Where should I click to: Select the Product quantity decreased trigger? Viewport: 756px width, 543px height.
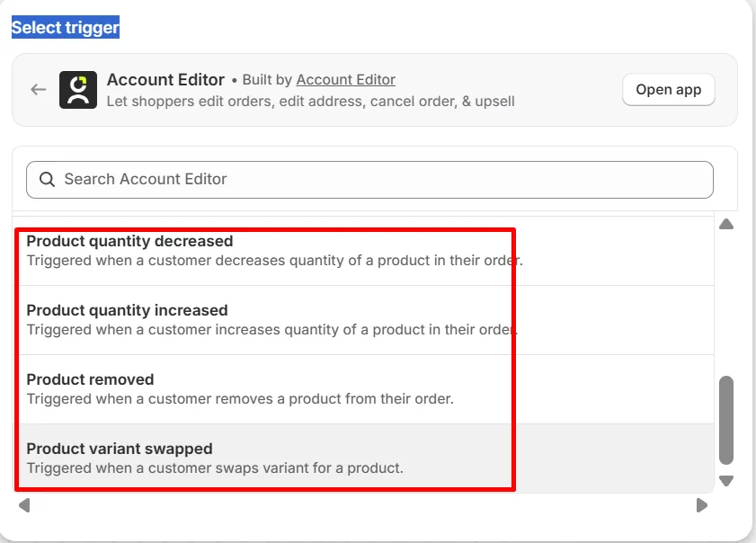363,251
